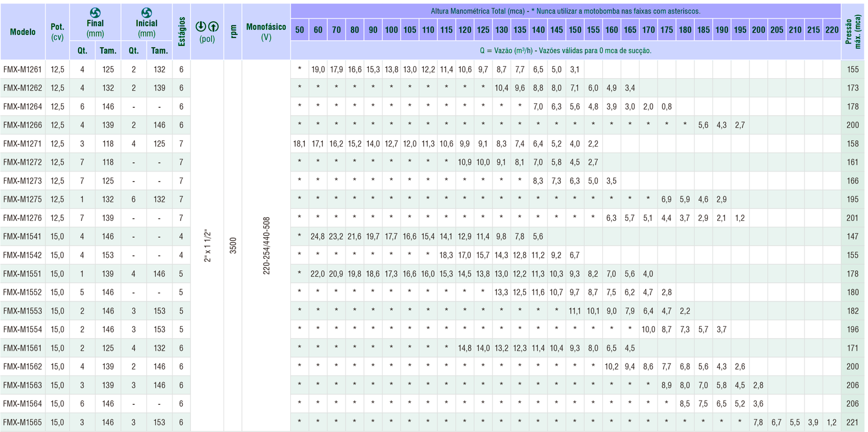Select model FMX-M1553
868x432 pixels.
[x=22, y=311]
